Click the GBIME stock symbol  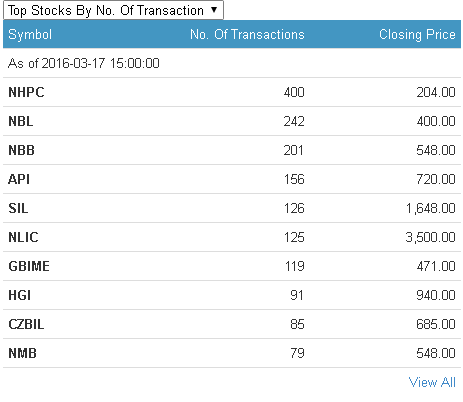pos(29,266)
